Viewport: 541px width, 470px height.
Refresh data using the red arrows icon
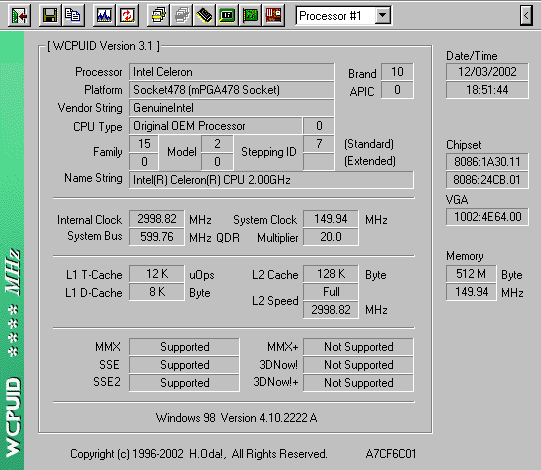(127, 15)
